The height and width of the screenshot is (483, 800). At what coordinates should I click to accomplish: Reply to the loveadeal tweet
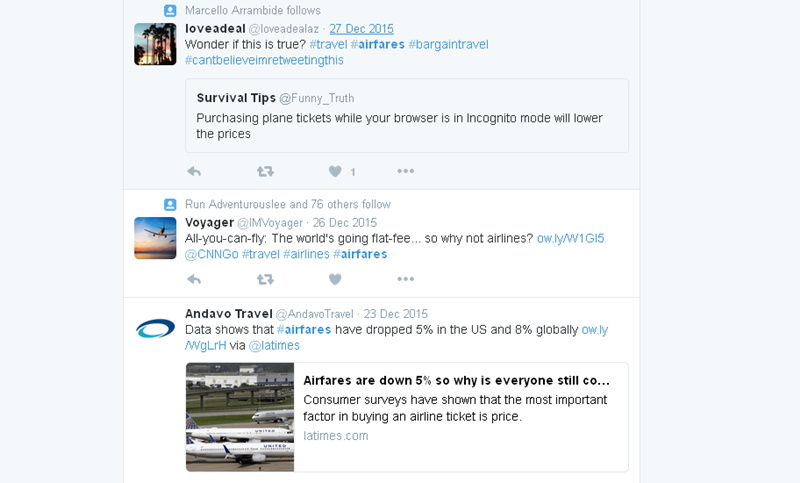[x=194, y=171]
